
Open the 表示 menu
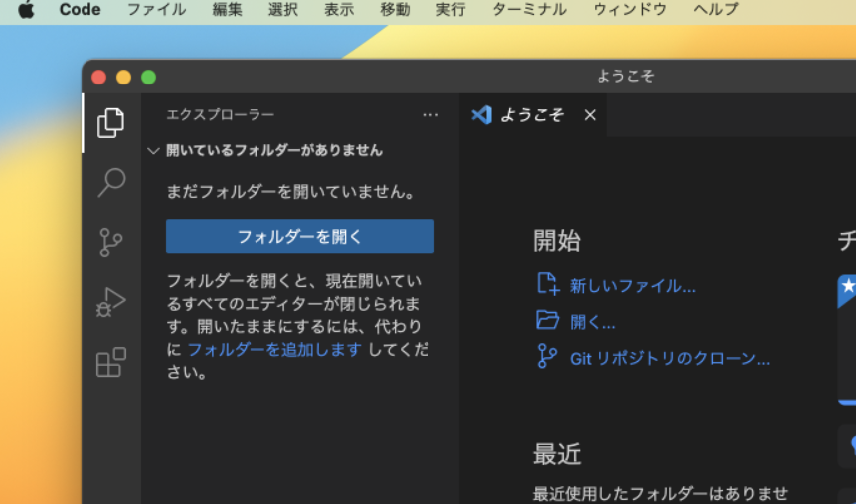[339, 10]
